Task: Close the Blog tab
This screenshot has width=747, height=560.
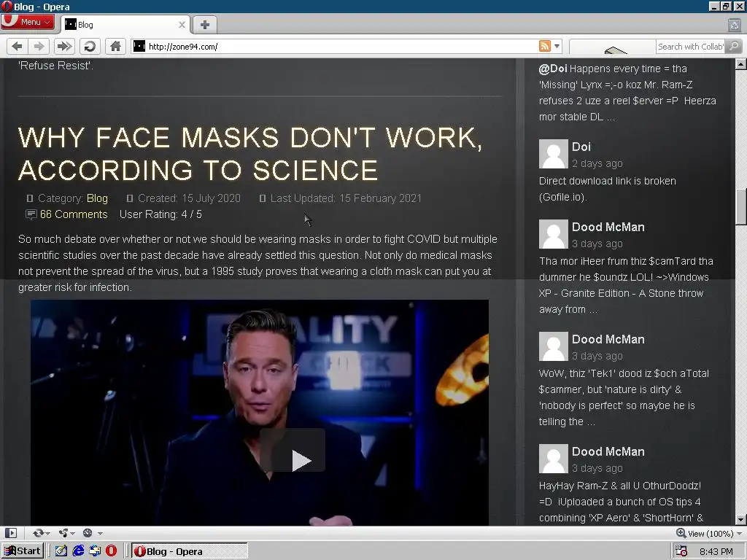Action: [x=182, y=25]
